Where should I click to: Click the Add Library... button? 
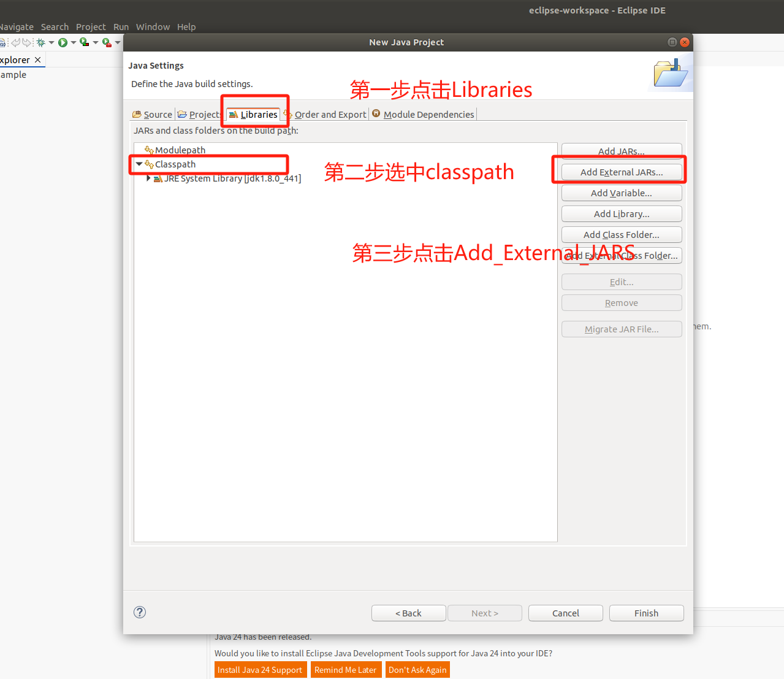pyautogui.click(x=622, y=213)
